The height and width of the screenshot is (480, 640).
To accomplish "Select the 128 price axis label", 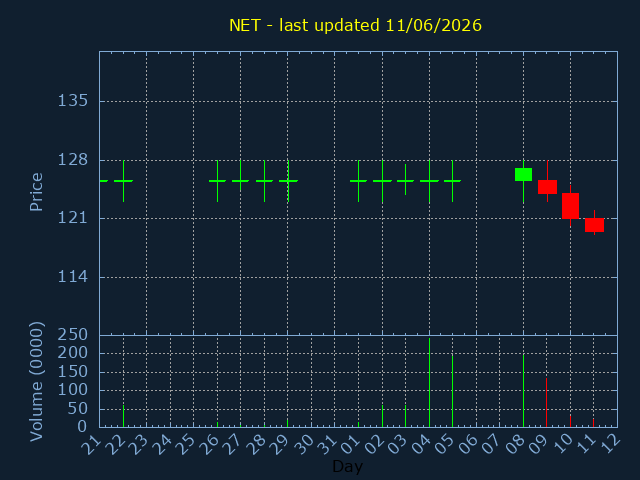I will (73, 160).
